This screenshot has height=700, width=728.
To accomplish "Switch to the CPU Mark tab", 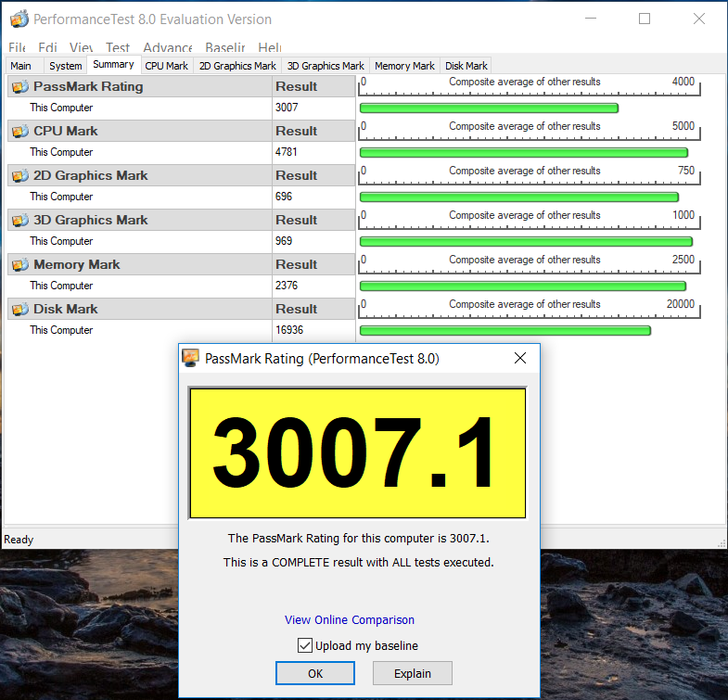I will point(167,66).
